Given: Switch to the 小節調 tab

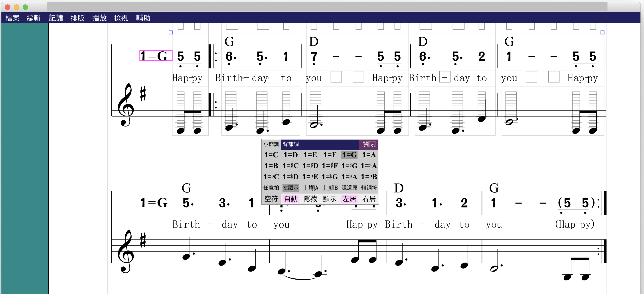Looking at the screenshot, I should (271, 144).
